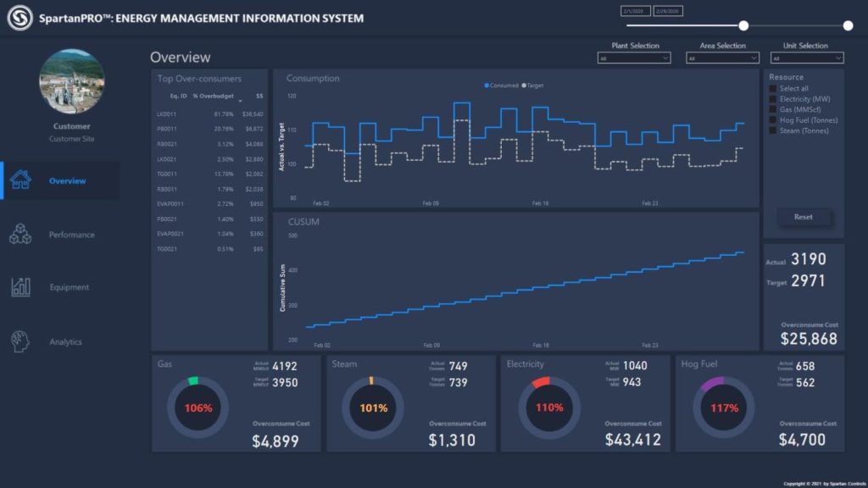Click the left handle of date slider
868x488 pixels.
(x=743, y=25)
